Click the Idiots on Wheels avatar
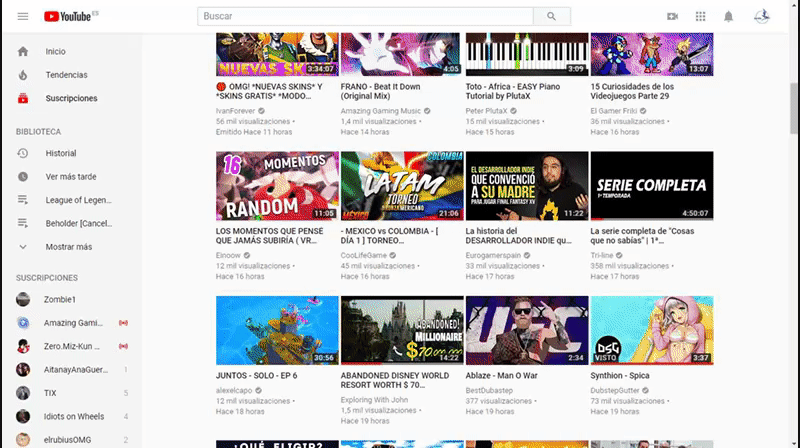Image resolution: width=800 pixels, height=448 pixels. 23,416
